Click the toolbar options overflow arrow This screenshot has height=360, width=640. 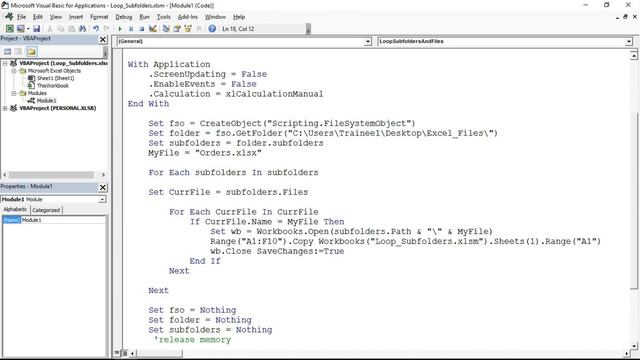click(308, 29)
